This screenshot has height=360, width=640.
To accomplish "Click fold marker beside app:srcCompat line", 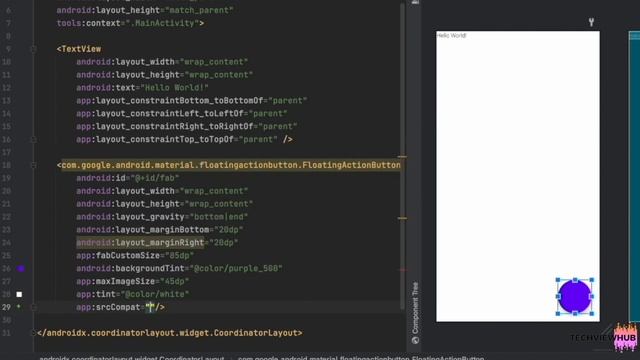I will (x=33, y=307).
